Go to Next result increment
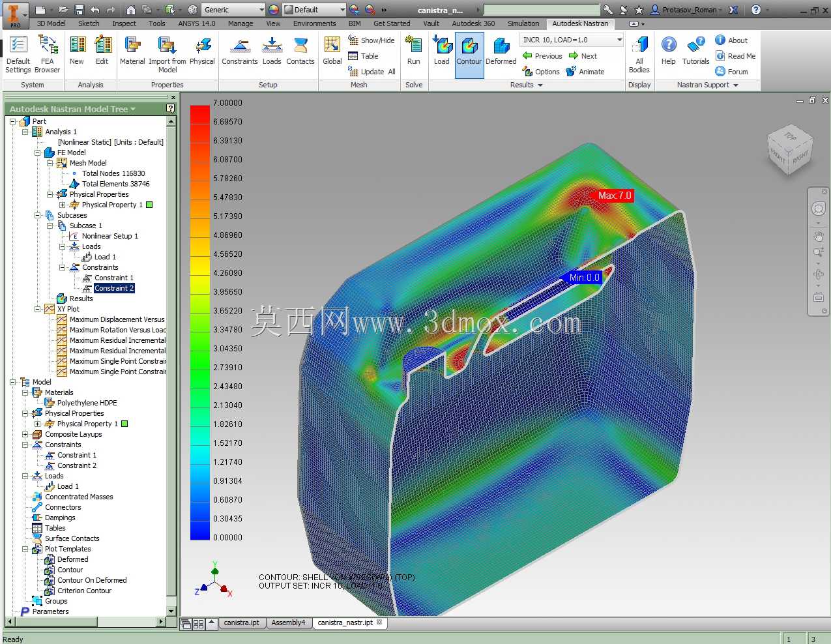This screenshot has height=644, width=831. tap(583, 56)
